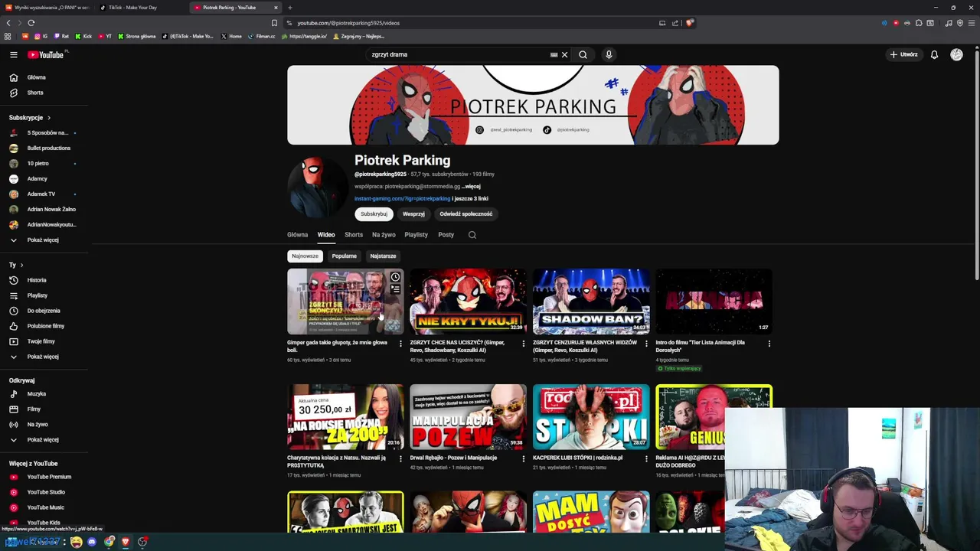Play the 'NIE KRYTYKUJ' video thumbnail
The image size is (980, 551).
pos(468,301)
